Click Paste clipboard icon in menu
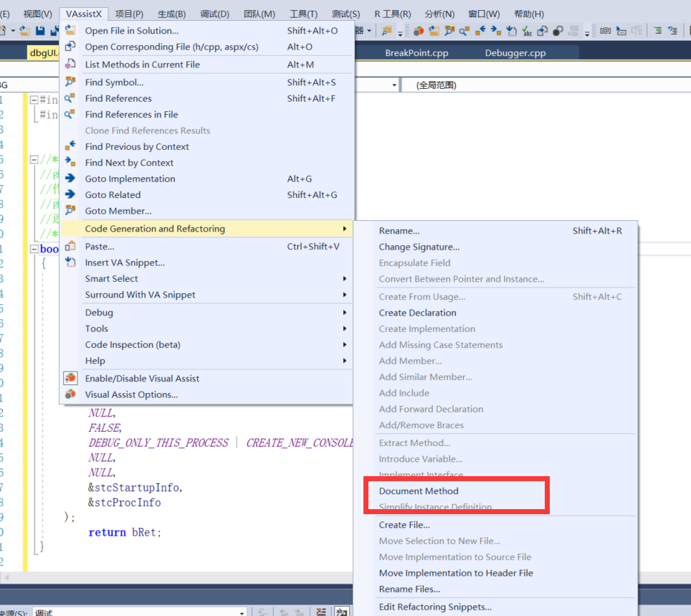Screen dimensions: 691x616 [70, 245]
